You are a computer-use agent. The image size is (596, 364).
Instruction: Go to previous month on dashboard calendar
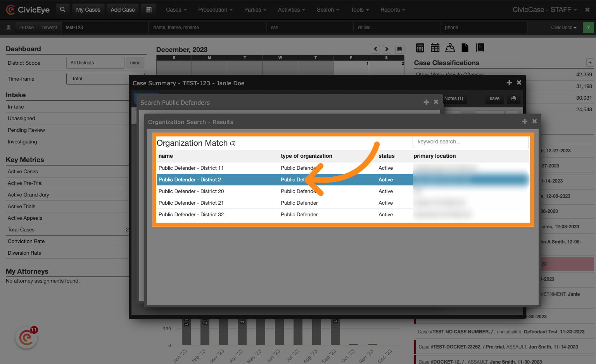(x=375, y=49)
